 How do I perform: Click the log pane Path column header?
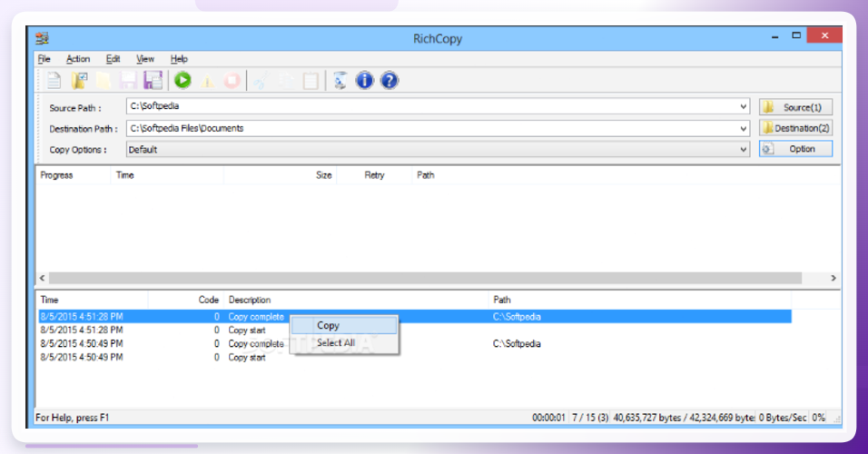click(x=640, y=300)
